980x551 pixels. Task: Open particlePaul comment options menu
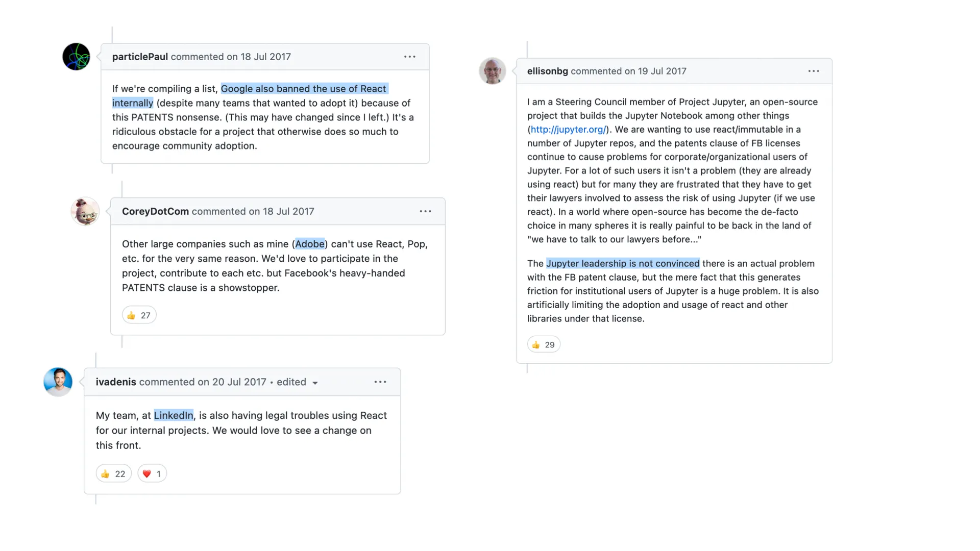pos(410,57)
